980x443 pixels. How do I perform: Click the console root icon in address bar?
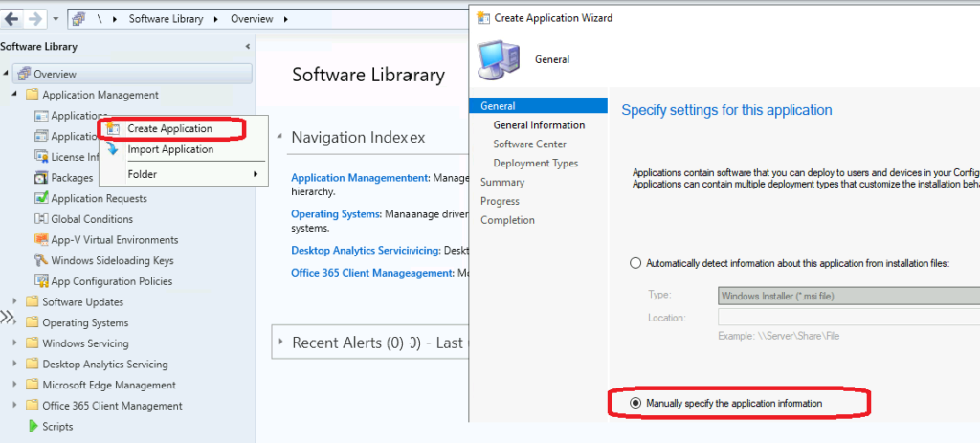(x=78, y=19)
